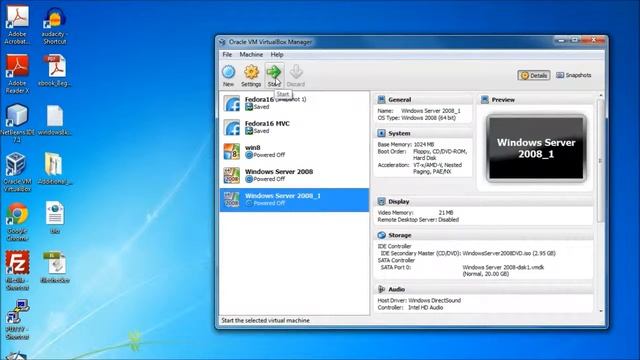Screen dimensions: 640x360
Task: Click the Discard toolbar icon
Action: click(296, 72)
